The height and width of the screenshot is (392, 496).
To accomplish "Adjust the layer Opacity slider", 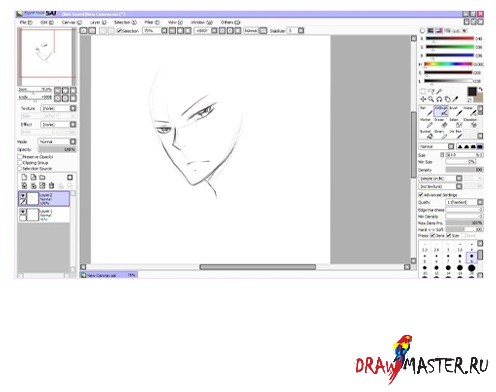I will point(57,150).
